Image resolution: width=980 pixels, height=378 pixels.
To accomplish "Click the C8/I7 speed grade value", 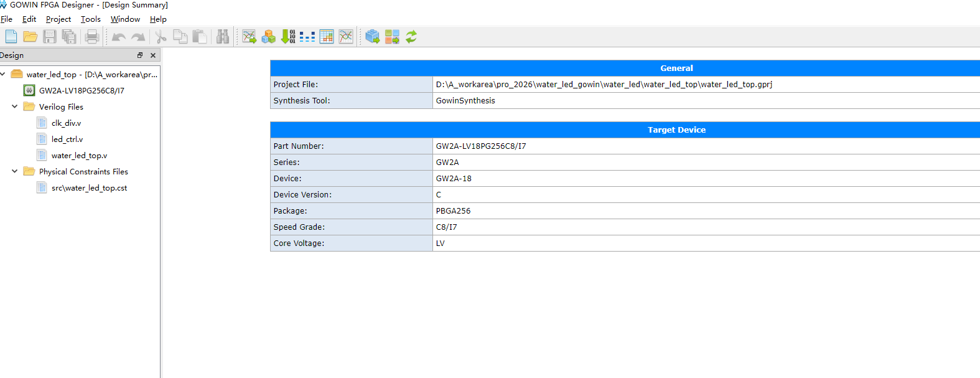I will (446, 227).
